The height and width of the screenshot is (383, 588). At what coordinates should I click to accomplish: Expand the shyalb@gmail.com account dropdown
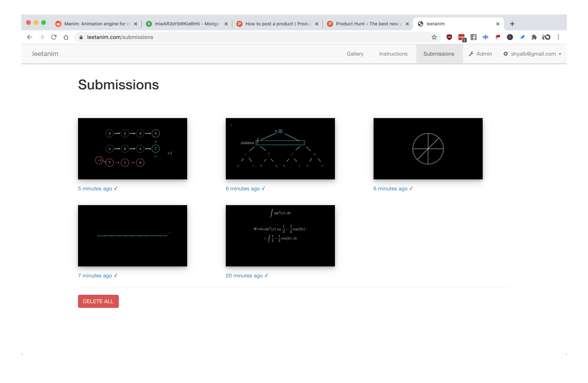coord(532,54)
